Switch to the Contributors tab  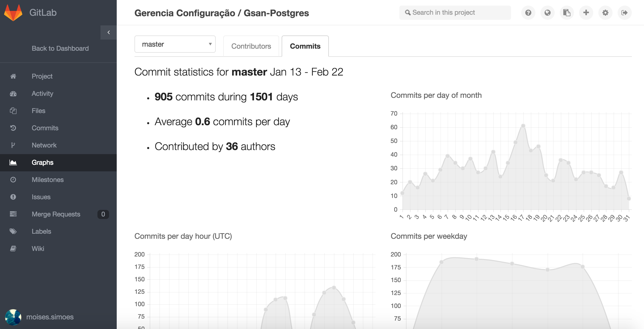pyautogui.click(x=251, y=46)
